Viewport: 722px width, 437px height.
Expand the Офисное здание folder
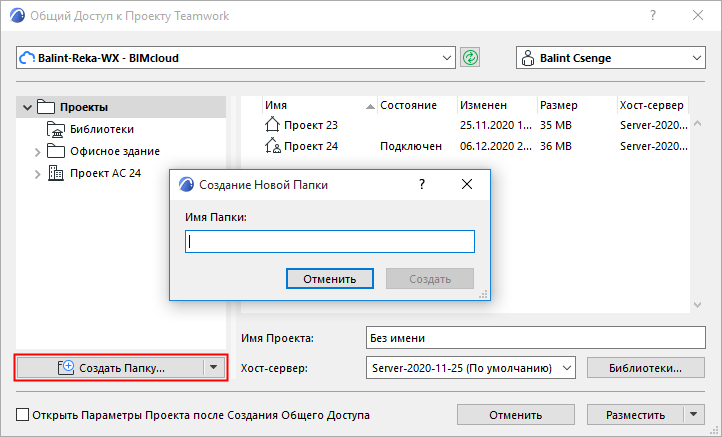pyautogui.click(x=38, y=152)
